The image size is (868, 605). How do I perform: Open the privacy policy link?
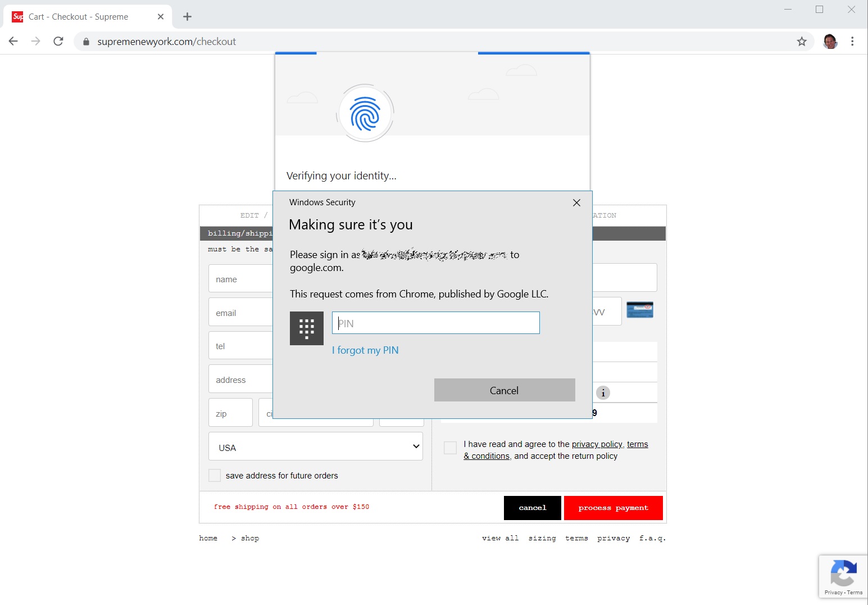click(597, 444)
